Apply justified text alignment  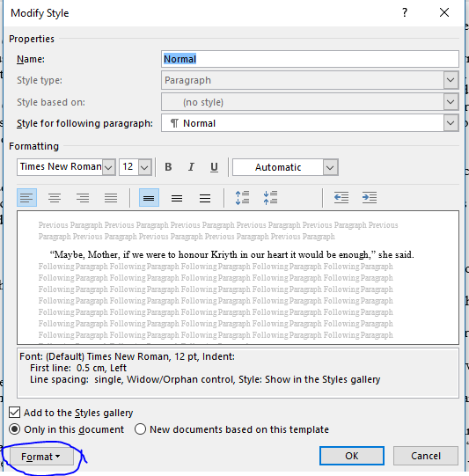pyautogui.click(x=111, y=198)
